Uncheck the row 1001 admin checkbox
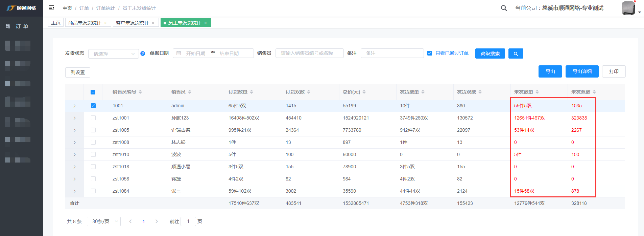 click(x=93, y=106)
